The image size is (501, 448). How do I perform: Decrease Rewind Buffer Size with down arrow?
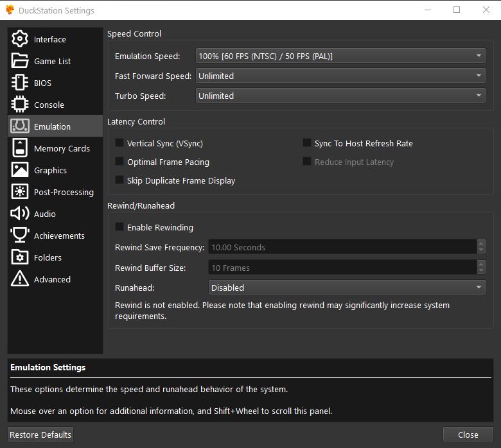[481, 271]
